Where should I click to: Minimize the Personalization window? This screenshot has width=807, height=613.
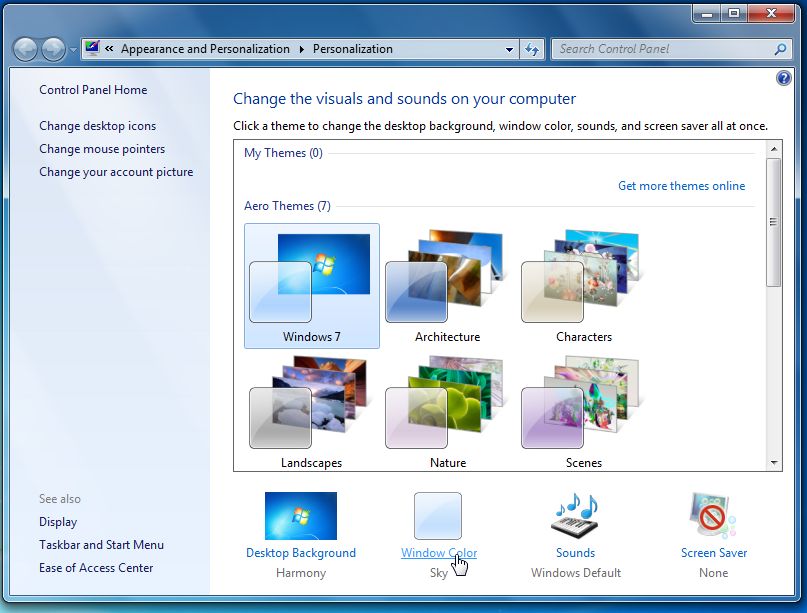click(x=707, y=13)
